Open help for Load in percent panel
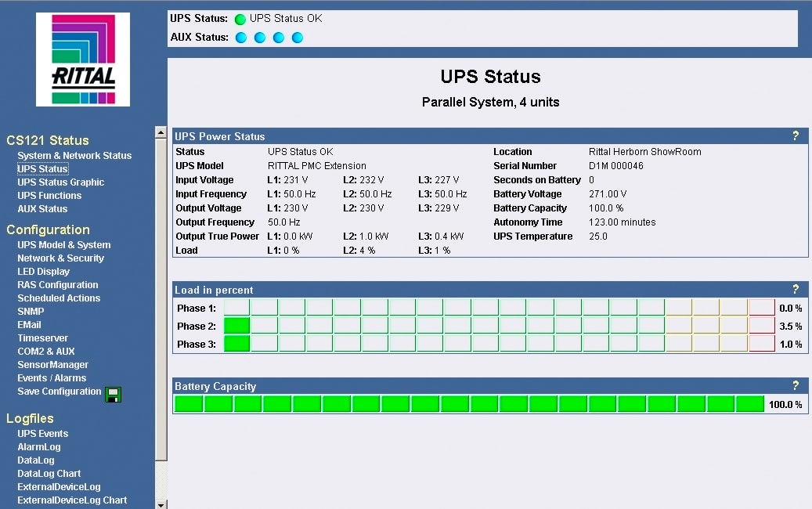Image resolution: width=812 pixels, height=509 pixels. tap(796, 289)
